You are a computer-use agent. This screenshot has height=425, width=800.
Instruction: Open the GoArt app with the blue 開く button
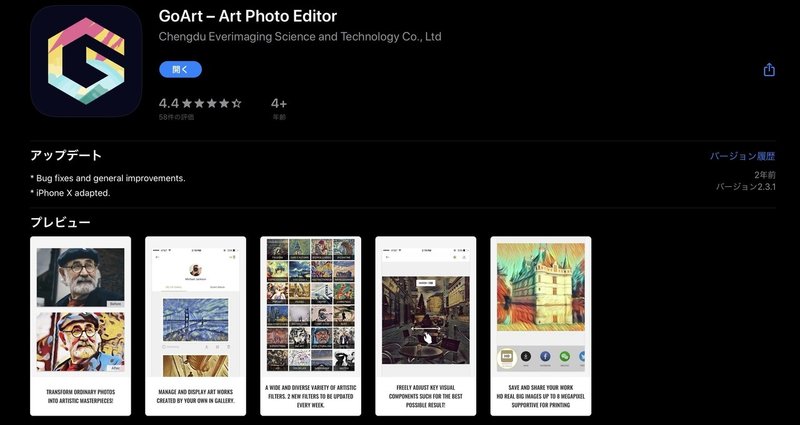tap(180, 69)
